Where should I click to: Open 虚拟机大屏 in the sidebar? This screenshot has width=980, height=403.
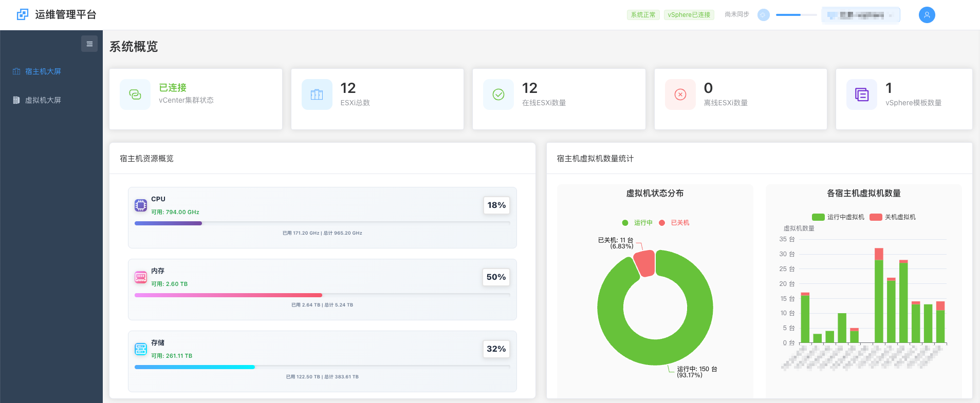pyautogui.click(x=43, y=100)
